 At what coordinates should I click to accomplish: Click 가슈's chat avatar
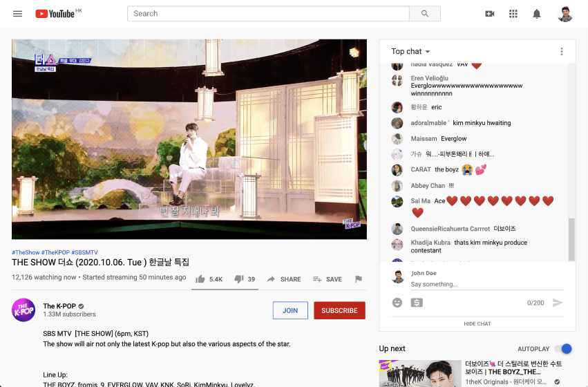[x=397, y=154]
